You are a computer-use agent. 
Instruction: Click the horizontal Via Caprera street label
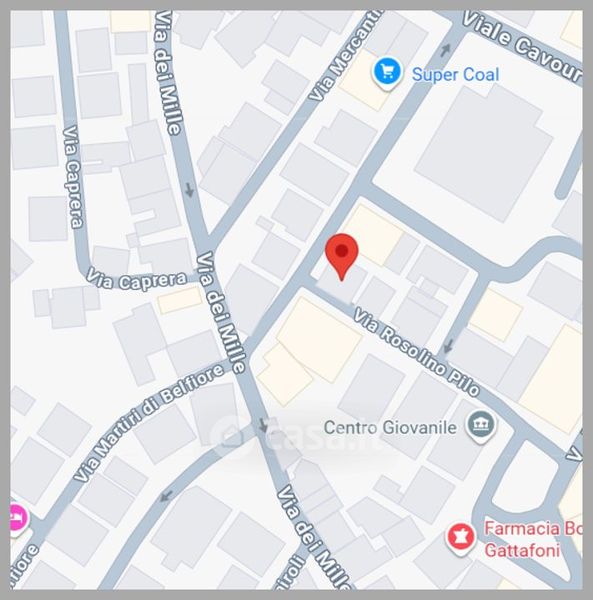pos(136,280)
